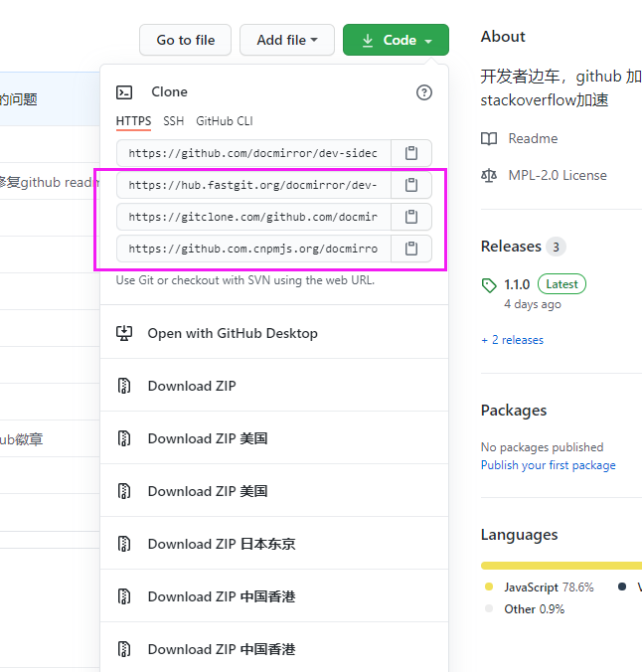
Task: Click Publish your first package link
Action: click(x=548, y=465)
